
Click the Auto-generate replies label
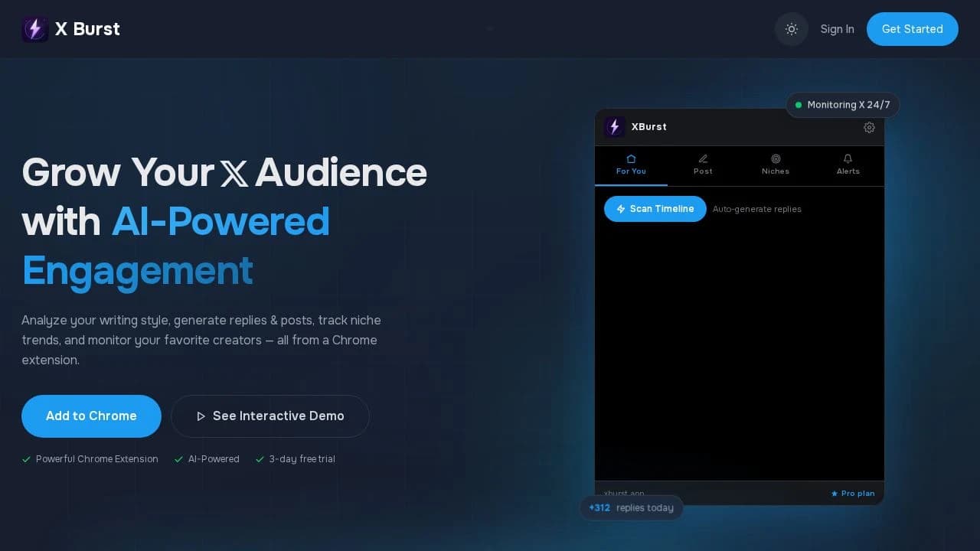(x=756, y=208)
